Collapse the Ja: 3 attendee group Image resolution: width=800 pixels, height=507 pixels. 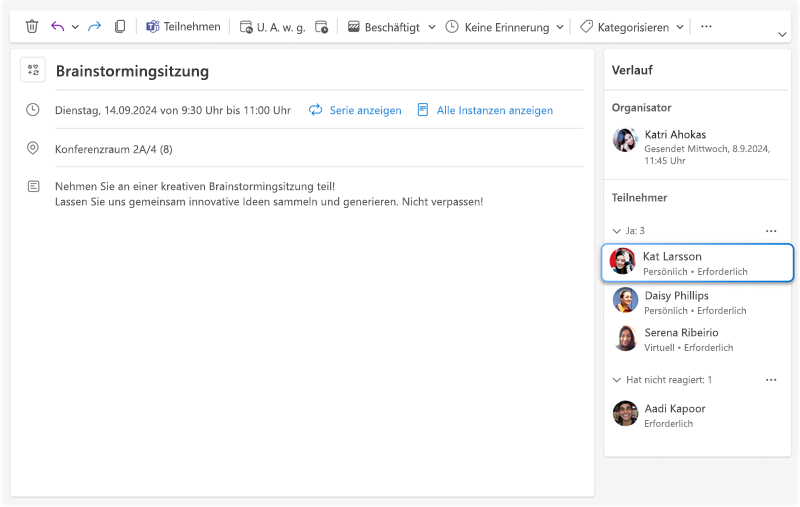click(616, 231)
